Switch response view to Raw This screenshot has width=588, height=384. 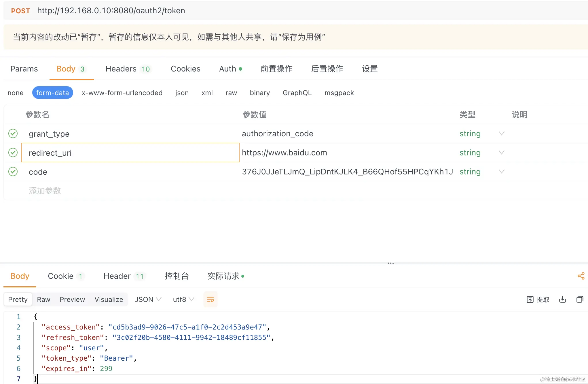click(43, 299)
